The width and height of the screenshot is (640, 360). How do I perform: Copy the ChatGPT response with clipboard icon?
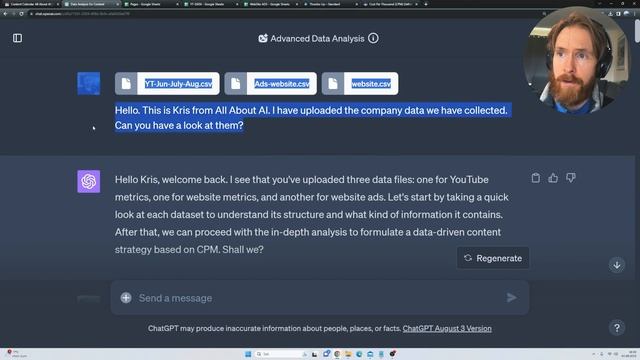coord(536,178)
